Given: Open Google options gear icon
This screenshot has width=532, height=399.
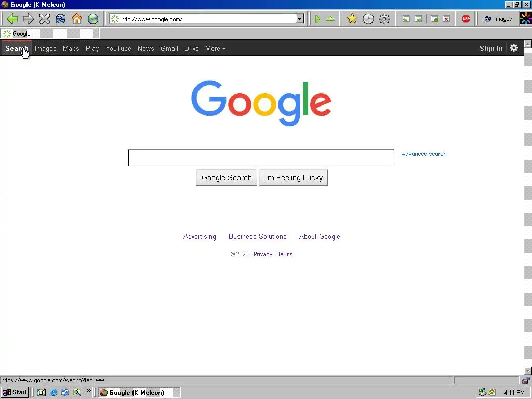Looking at the screenshot, I should 514,48.
